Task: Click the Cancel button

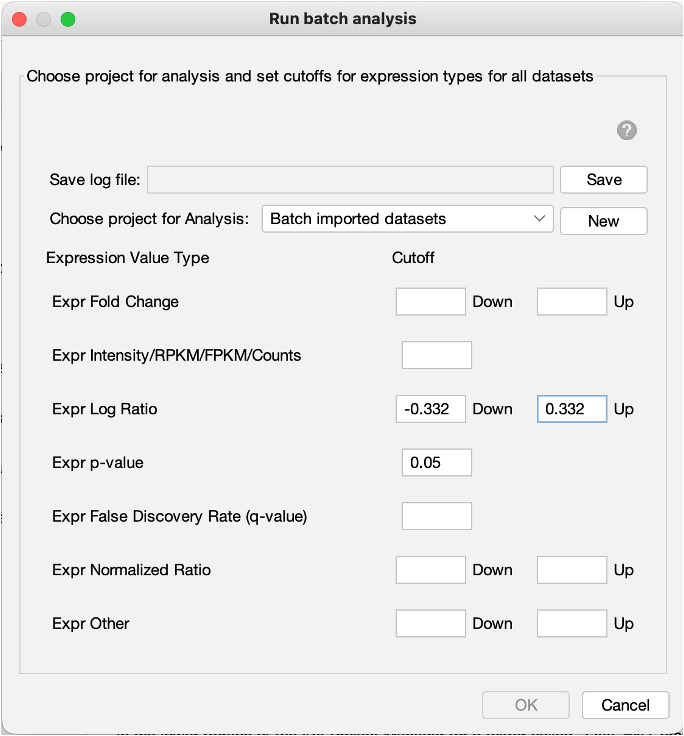Action: click(x=625, y=705)
